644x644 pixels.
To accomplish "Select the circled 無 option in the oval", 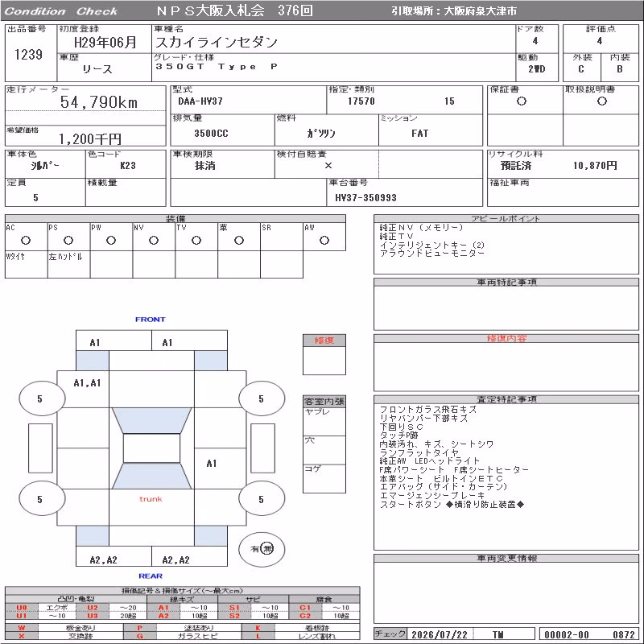I will pos(267,549).
